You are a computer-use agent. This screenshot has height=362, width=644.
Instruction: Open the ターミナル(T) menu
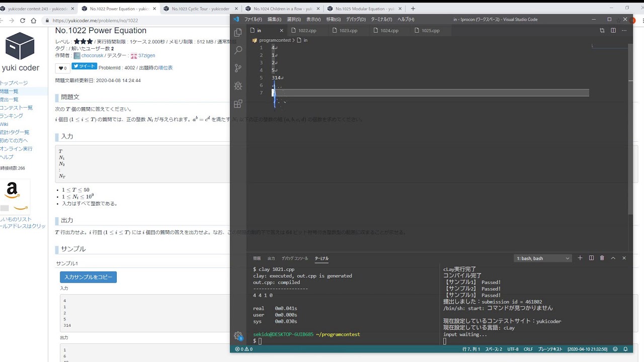[381, 19]
